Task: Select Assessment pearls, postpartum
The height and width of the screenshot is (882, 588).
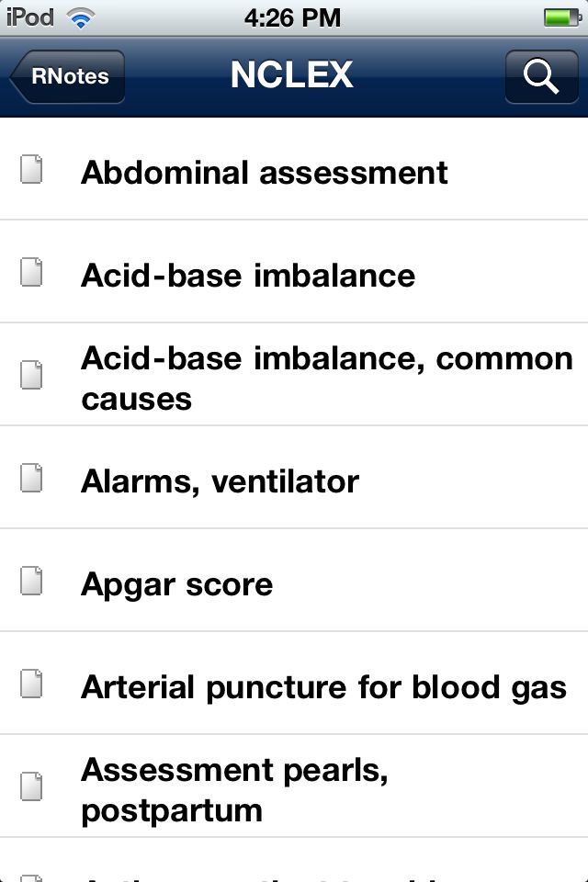Action: coord(294,786)
